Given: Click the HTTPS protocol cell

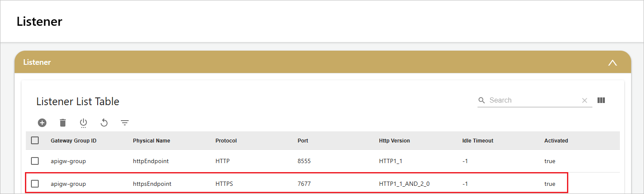Looking at the screenshot, I should pos(224,184).
